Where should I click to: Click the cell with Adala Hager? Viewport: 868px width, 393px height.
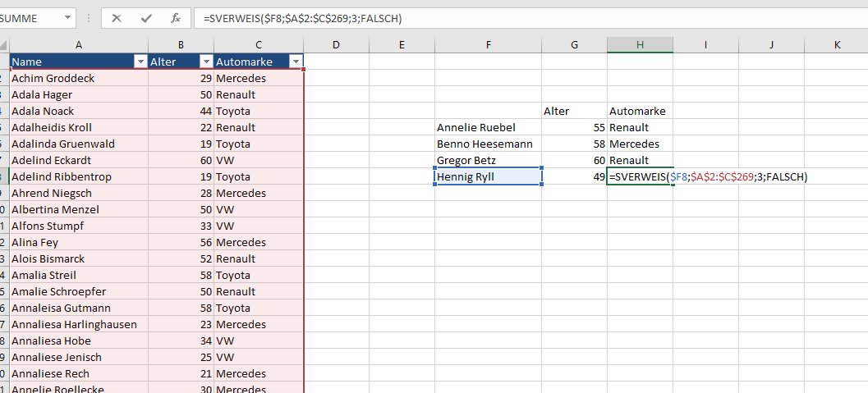tap(79, 94)
